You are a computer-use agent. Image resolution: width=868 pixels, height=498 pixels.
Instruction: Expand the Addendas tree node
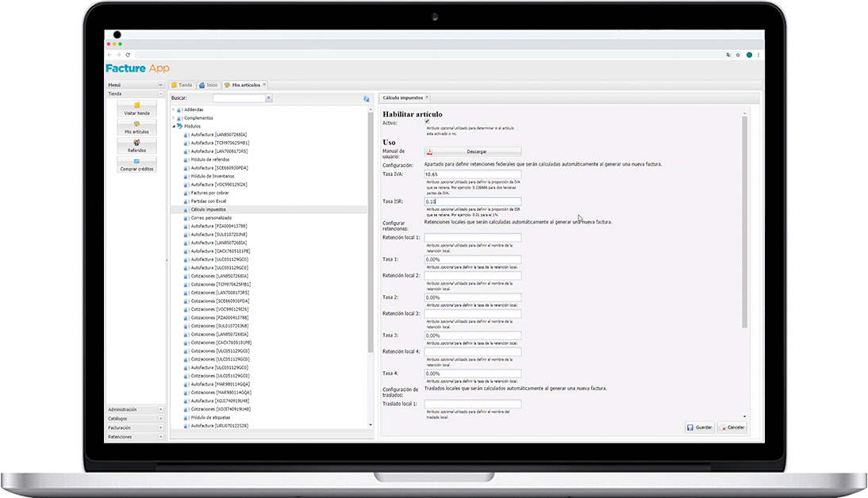click(174, 109)
